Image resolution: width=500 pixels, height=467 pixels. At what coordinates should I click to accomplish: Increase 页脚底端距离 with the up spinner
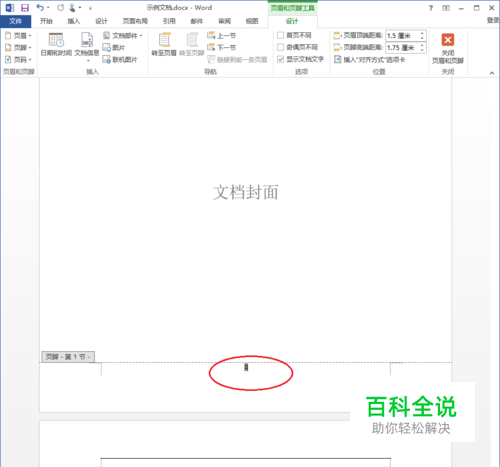422,45
